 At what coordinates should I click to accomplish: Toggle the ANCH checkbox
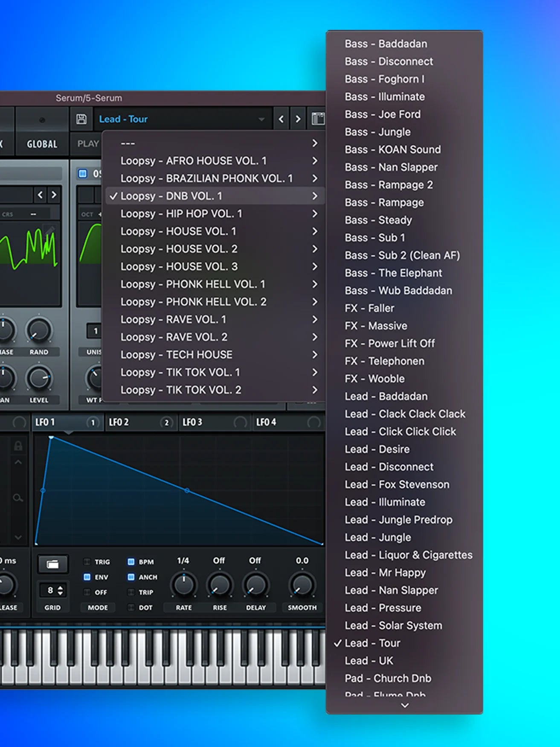131,577
